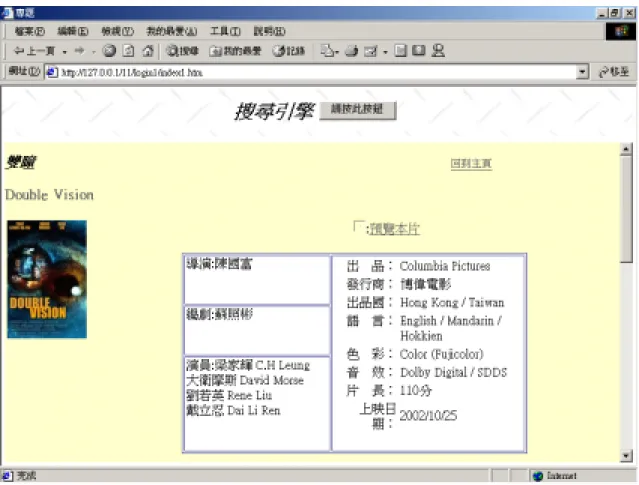
Task: Click the '110分' runtime text
Action: (415, 390)
